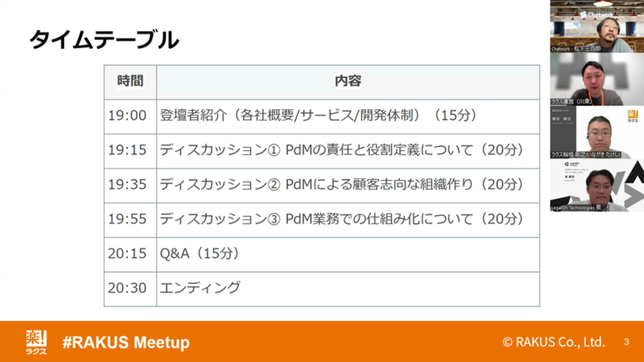Screen dimensions: 644x362
Task: Click the 20:30 time cell
Action: 127,288
